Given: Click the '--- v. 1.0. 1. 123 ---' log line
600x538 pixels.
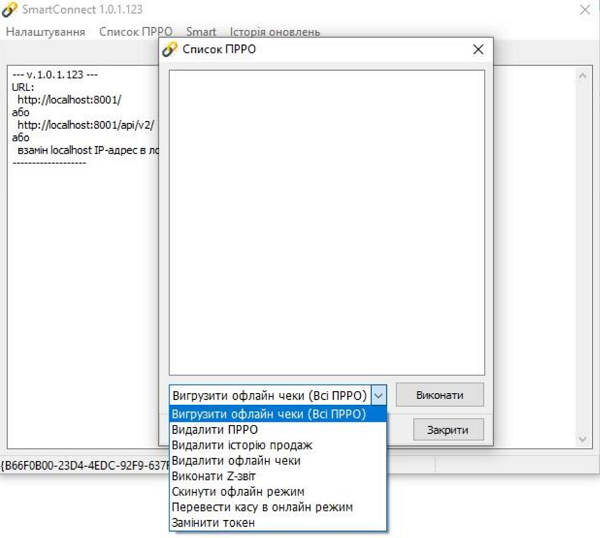Looking at the screenshot, I should 55,75.
